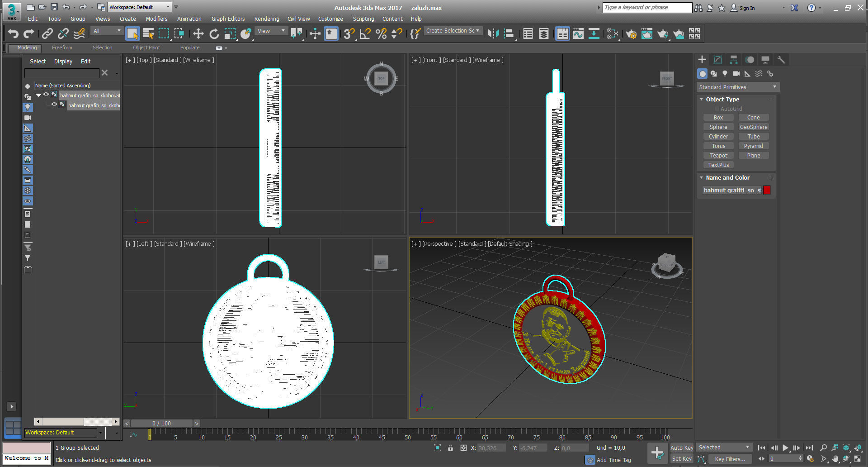The image size is (868, 467).
Task: Click the keyword search input field
Action: pyautogui.click(x=647, y=7)
